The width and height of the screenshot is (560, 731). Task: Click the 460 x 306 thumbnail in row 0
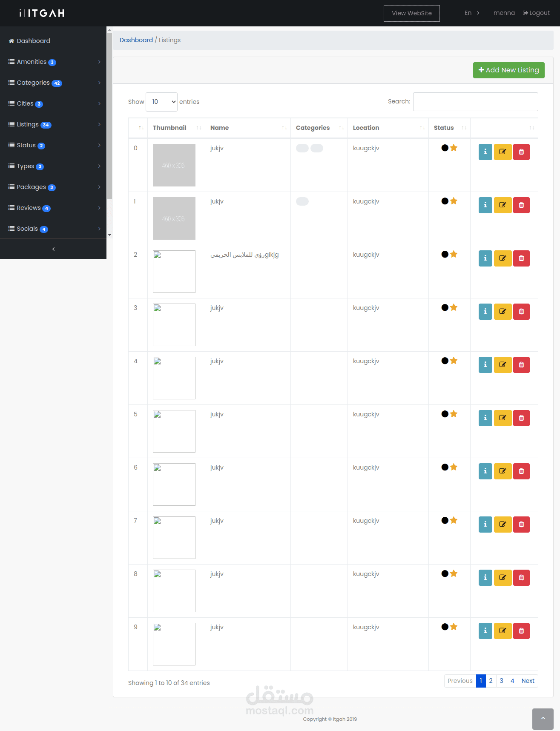174,165
